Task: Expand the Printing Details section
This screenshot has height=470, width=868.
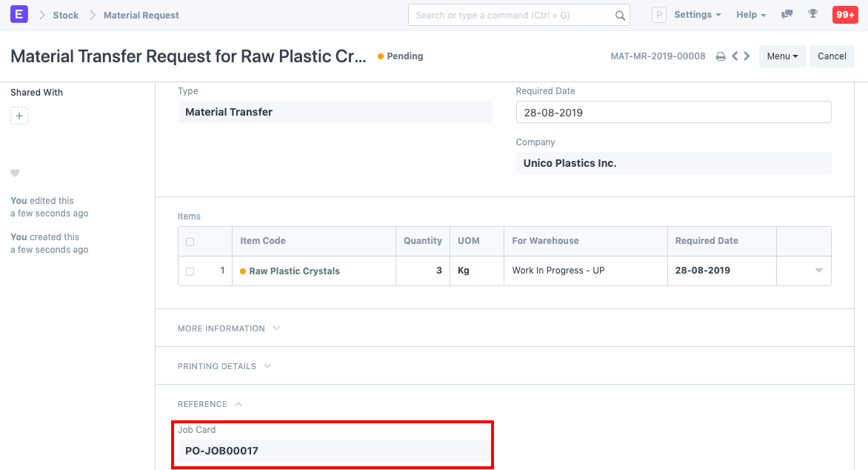Action: click(x=224, y=366)
